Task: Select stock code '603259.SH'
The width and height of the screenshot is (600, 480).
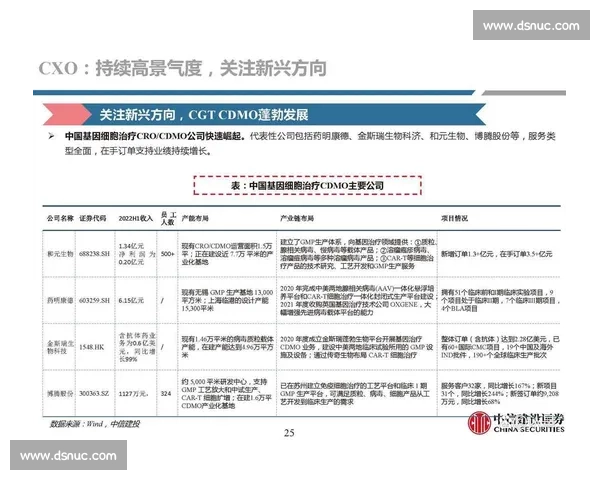Action: pyautogui.click(x=94, y=300)
